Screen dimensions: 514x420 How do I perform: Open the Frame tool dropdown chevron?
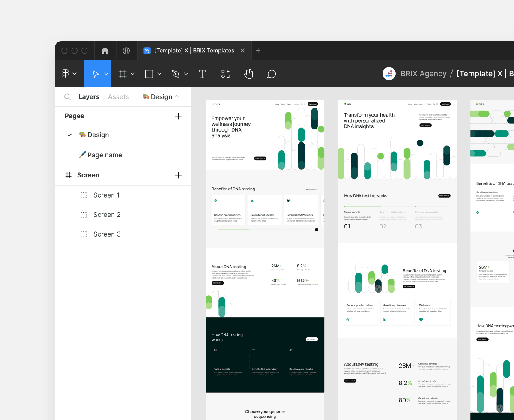tap(133, 73)
